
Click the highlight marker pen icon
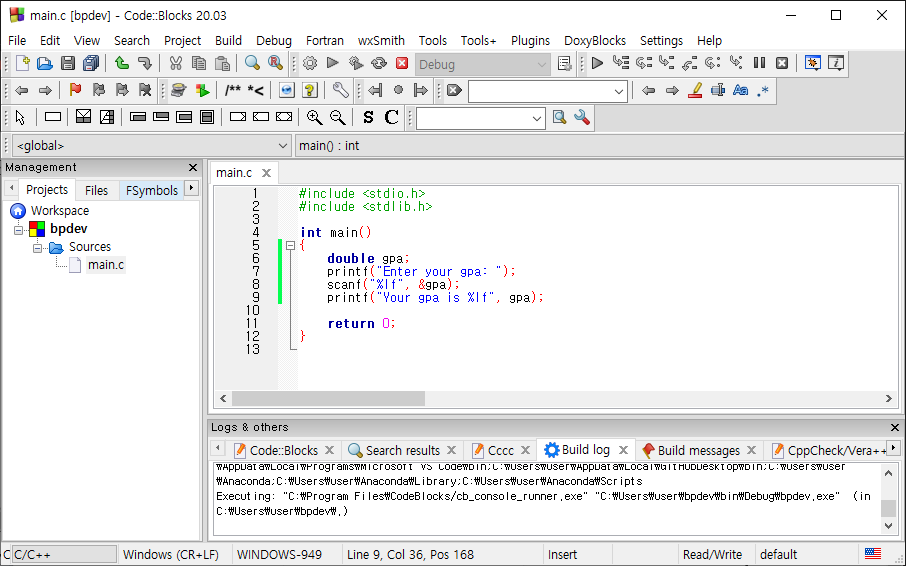[695, 90]
